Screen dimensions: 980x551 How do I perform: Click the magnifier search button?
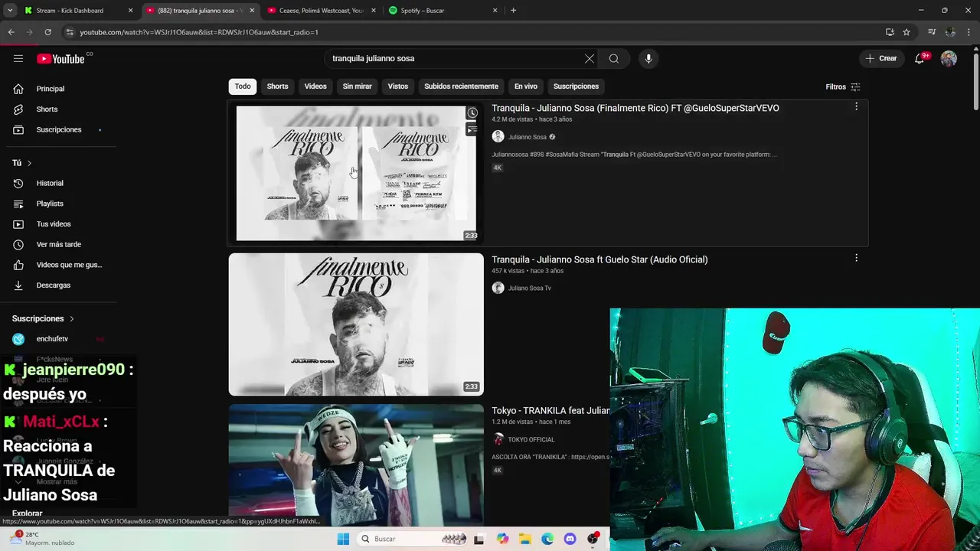(x=614, y=59)
